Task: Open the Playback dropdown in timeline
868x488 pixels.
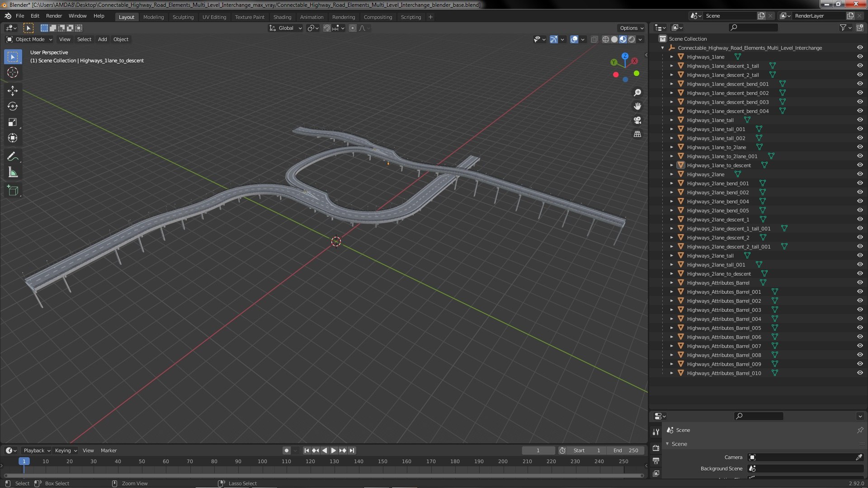Action: [37, 450]
